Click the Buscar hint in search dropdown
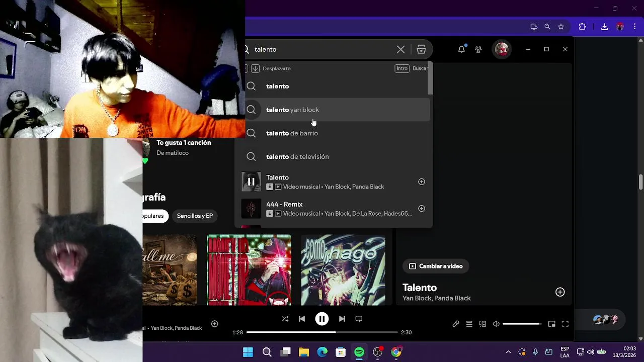This screenshot has height=362, width=644. coord(420,68)
